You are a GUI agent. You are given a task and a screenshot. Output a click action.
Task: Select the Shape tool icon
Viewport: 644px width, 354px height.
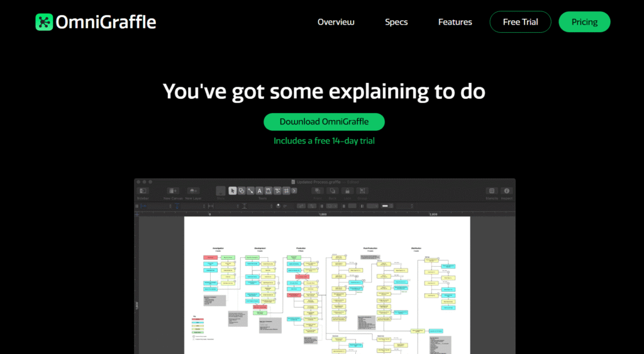pos(241,191)
